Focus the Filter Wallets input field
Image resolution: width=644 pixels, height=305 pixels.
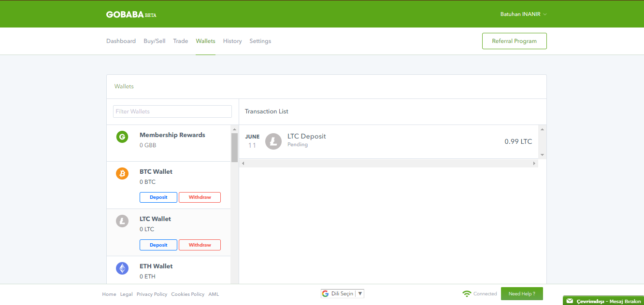pyautogui.click(x=172, y=111)
